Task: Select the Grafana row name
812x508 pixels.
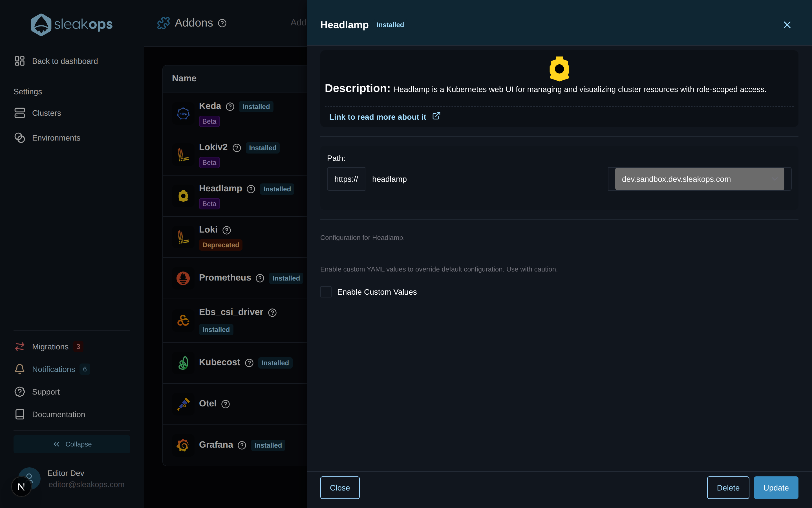Action: tap(216, 445)
